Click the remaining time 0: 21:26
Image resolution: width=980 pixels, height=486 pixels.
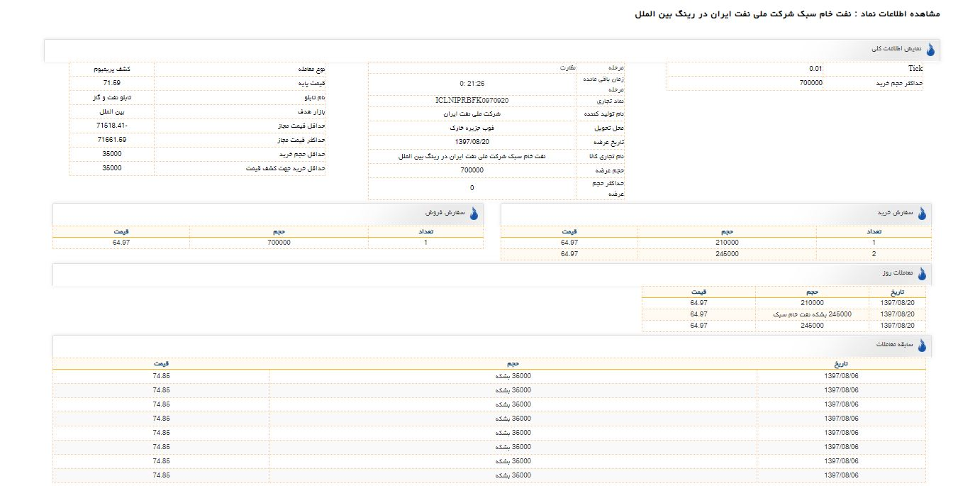(472, 84)
